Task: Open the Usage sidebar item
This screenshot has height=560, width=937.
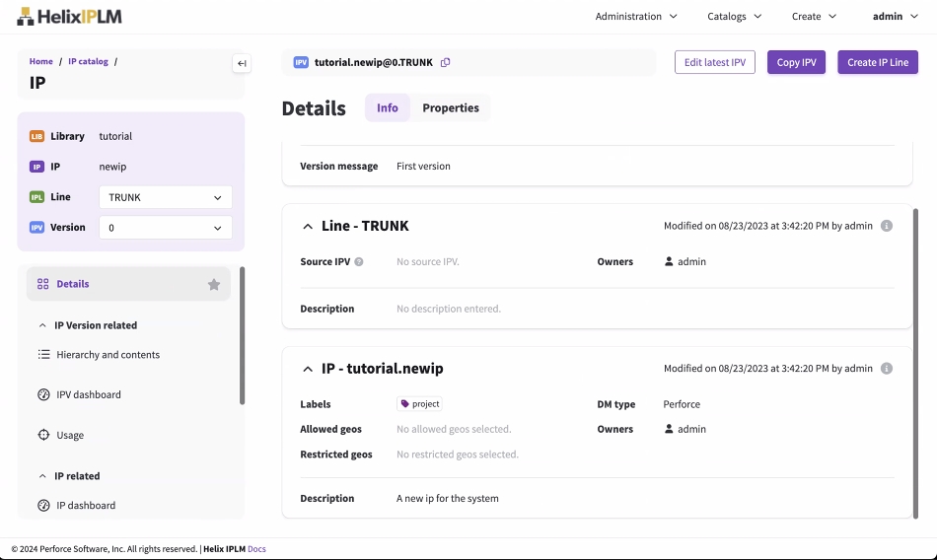Action: click(x=70, y=435)
